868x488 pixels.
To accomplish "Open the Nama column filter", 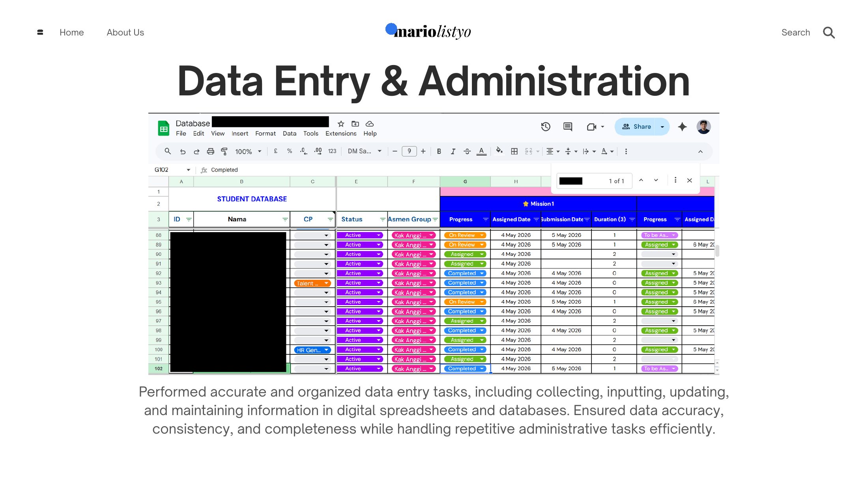I will 285,220.
